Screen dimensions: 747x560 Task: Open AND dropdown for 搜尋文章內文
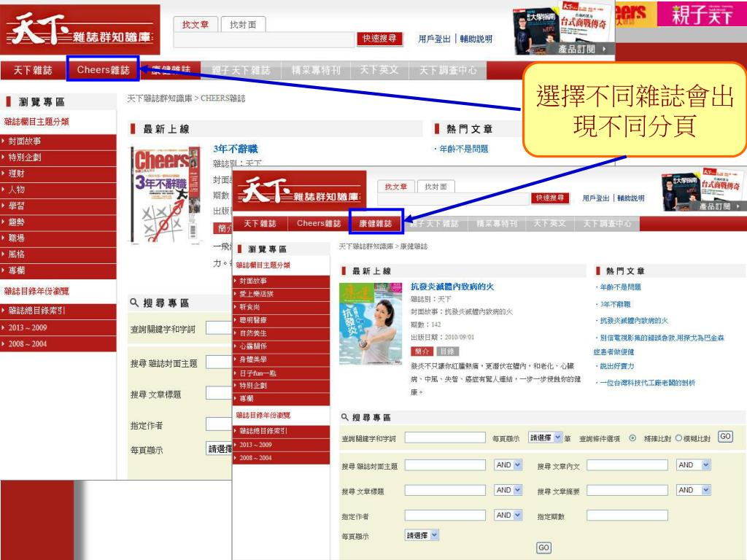click(694, 464)
